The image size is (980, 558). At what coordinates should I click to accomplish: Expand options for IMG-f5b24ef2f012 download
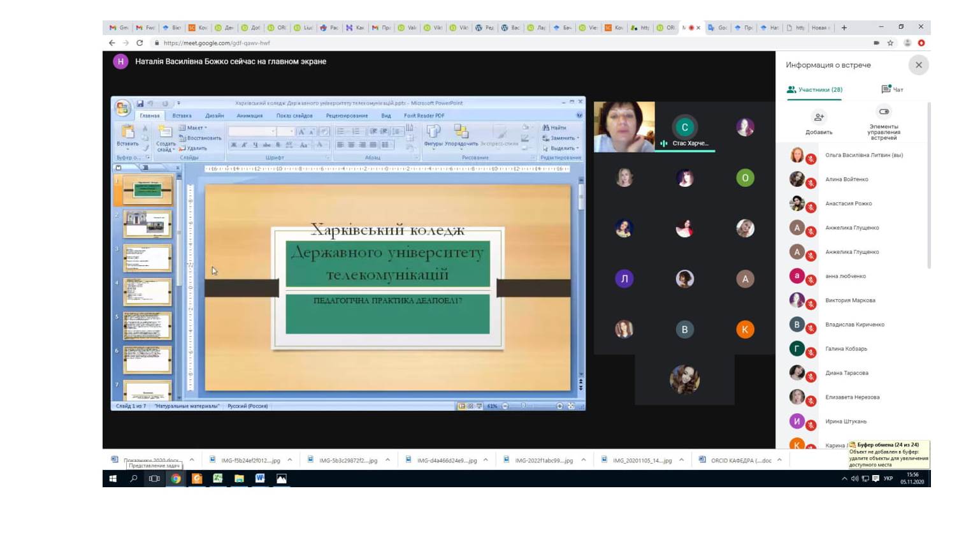point(290,460)
